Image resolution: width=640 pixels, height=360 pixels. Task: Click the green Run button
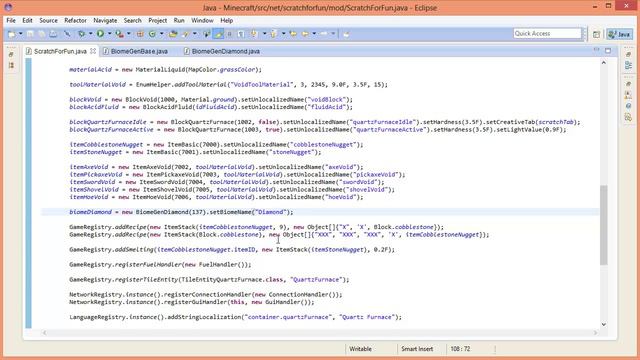pos(100,34)
